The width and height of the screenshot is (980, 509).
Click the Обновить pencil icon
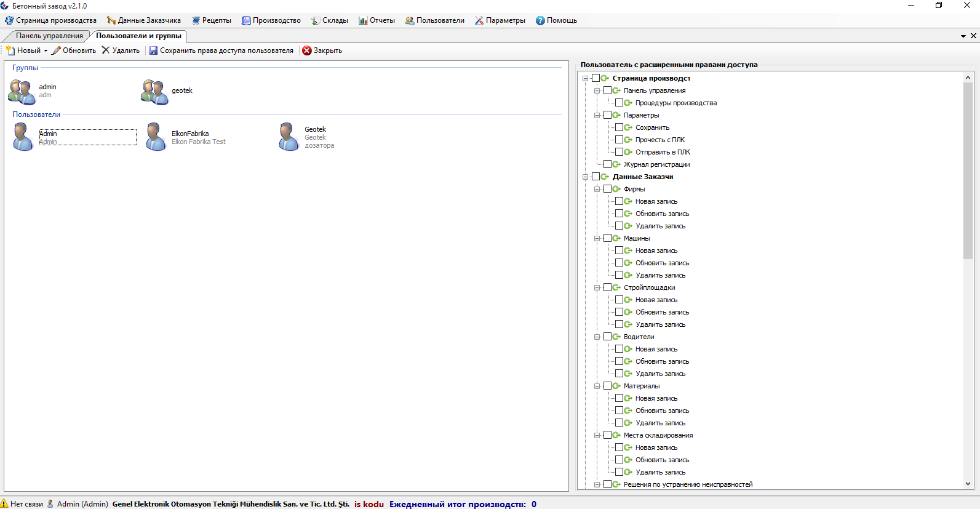[x=56, y=50]
